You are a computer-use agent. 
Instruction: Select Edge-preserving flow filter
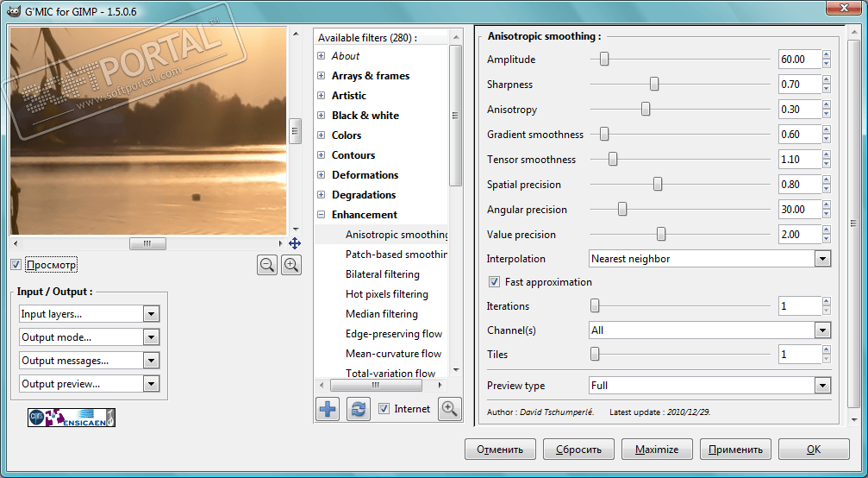pyautogui.click(x=394, y=334)
